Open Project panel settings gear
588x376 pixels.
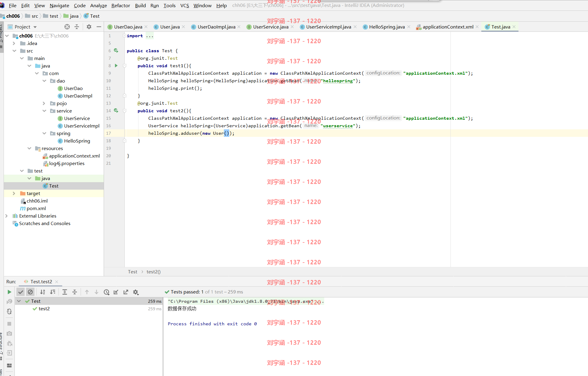tap(89, 27)
